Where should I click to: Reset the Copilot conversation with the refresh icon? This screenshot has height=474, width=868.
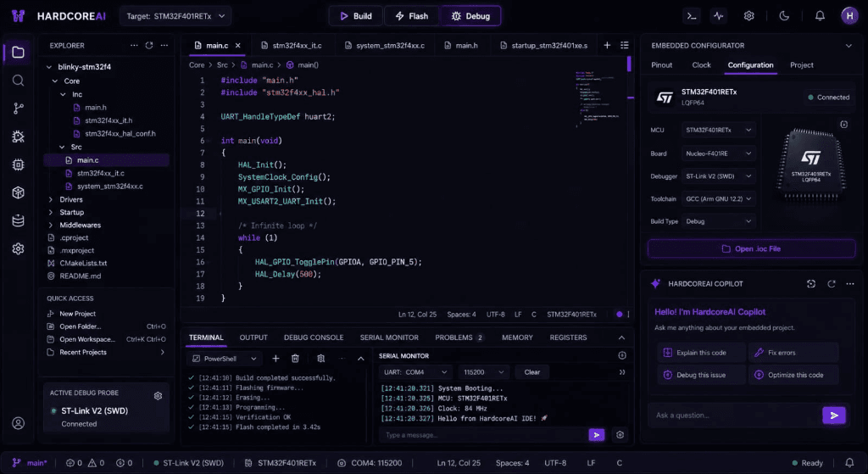coord(831,283)
